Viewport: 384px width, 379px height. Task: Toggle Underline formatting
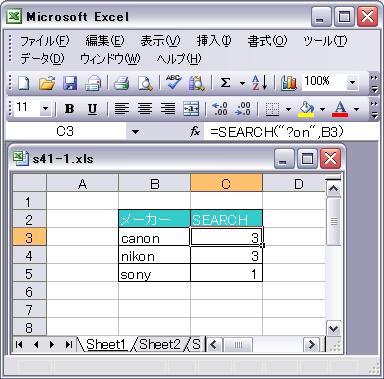(92, 109)
